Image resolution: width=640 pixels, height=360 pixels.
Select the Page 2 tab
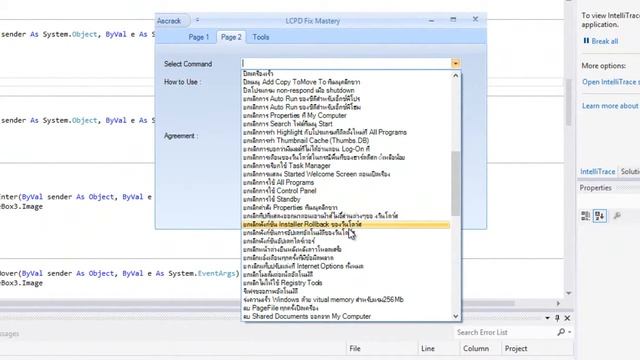click(x=231, y=37)
